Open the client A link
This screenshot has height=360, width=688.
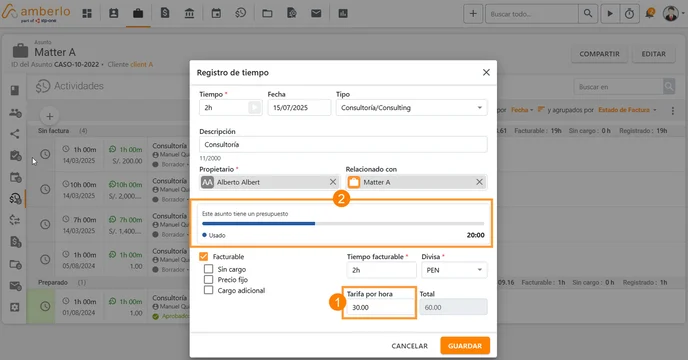pos(141,65)
